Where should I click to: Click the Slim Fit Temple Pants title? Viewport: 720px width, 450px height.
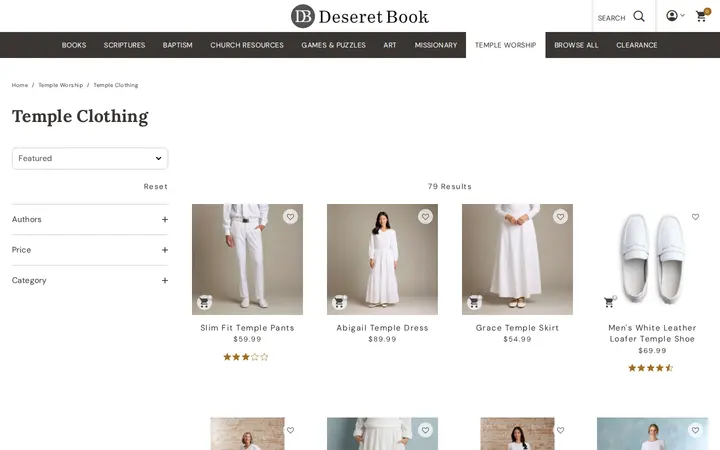tap(248, 328)
